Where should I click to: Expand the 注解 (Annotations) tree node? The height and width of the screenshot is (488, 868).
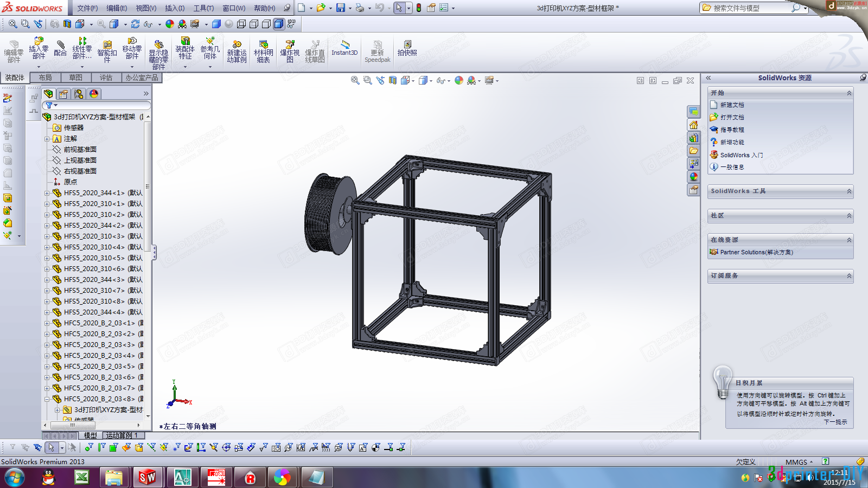(47, 139)
